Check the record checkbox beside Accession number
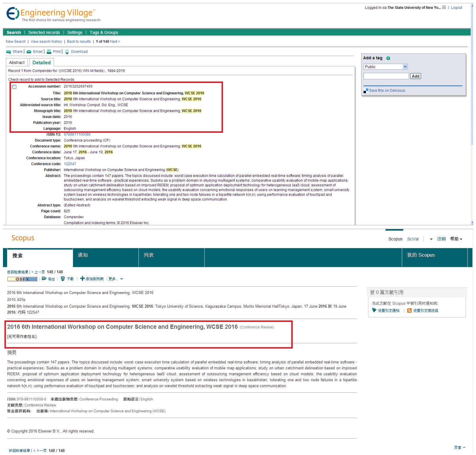 tap(14, 87)
